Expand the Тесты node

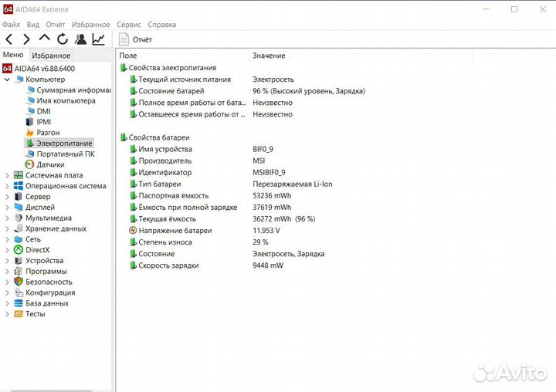coord(7,313)
